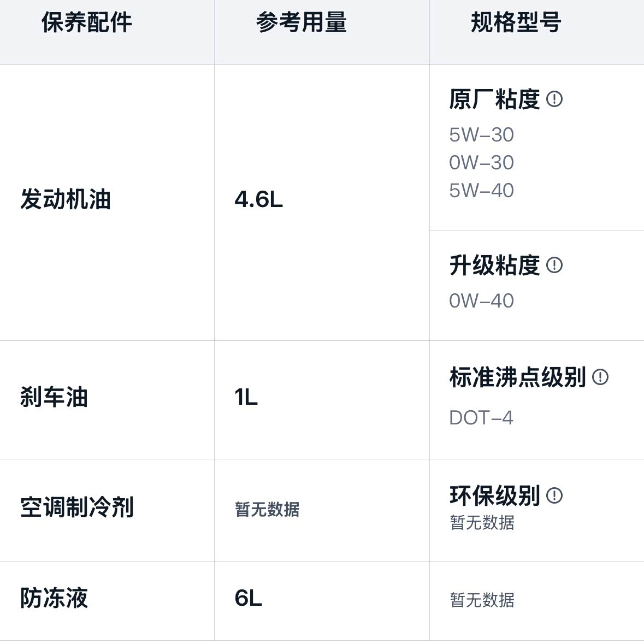
Task: Click the 0W-40 upgrade viscosity value
Action: pyautogui.click(x=481, y=301)
